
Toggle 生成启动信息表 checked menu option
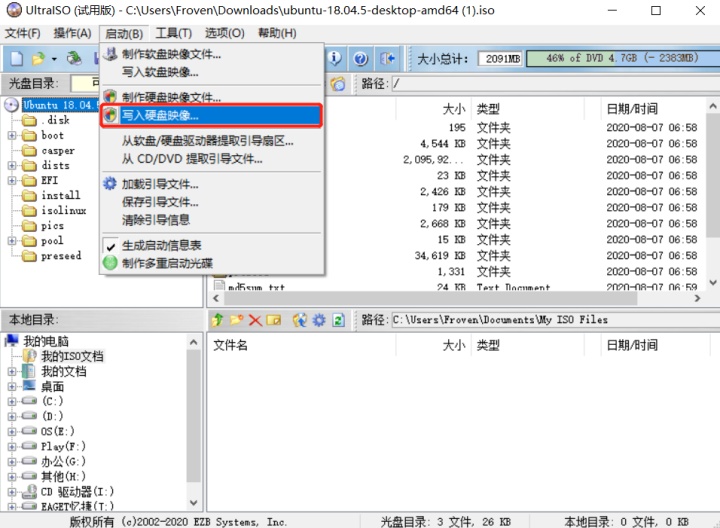(161, 246)
